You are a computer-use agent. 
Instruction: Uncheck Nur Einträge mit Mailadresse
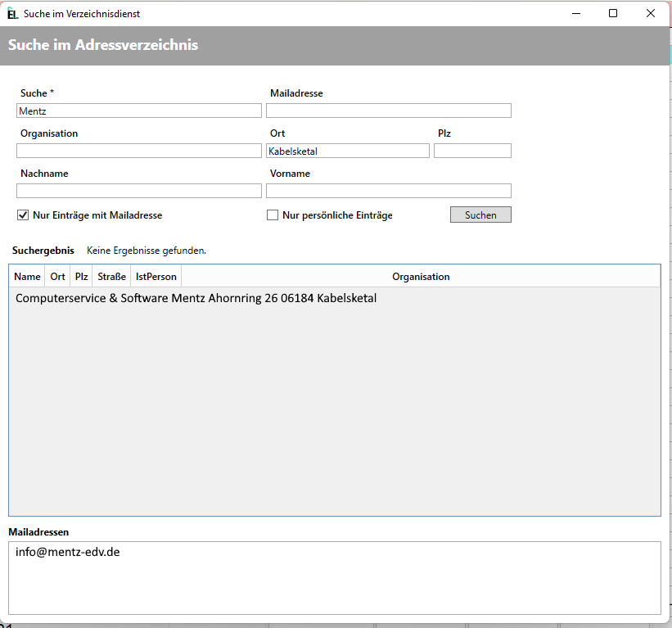[x=23, y=215]
